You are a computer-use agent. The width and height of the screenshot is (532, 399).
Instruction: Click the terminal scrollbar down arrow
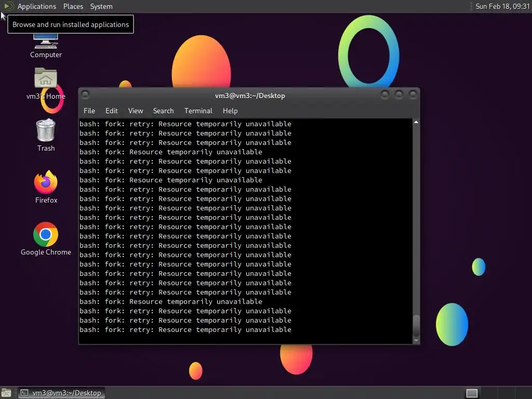coord(416,340)
